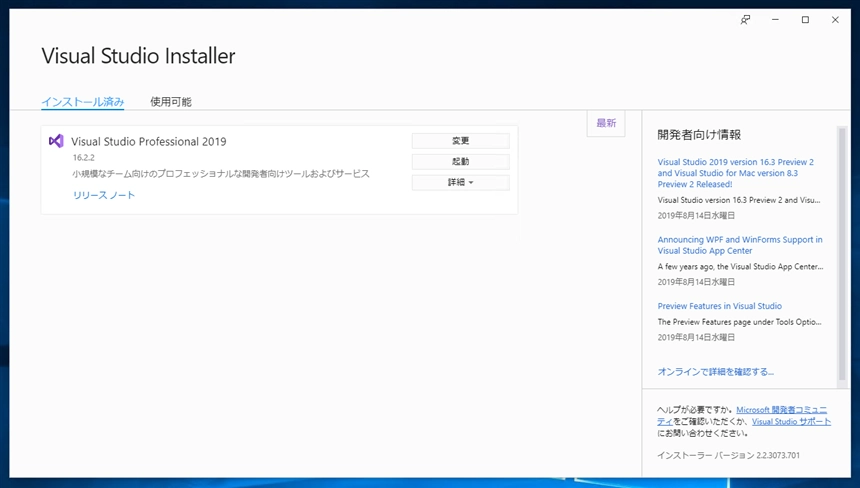Image resolution: width=860 pixels, height=488 pixels.
Task: Click the 変更 button
Action: pos(461,141)
